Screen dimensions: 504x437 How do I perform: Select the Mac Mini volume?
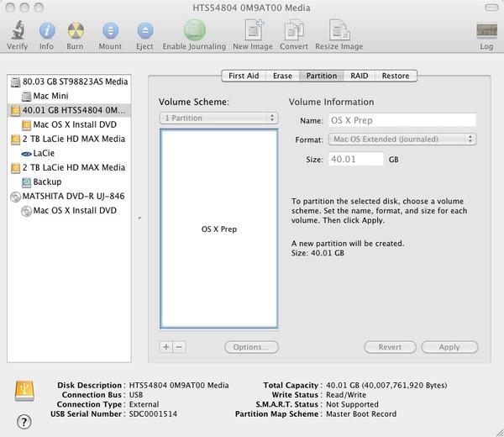69,96
